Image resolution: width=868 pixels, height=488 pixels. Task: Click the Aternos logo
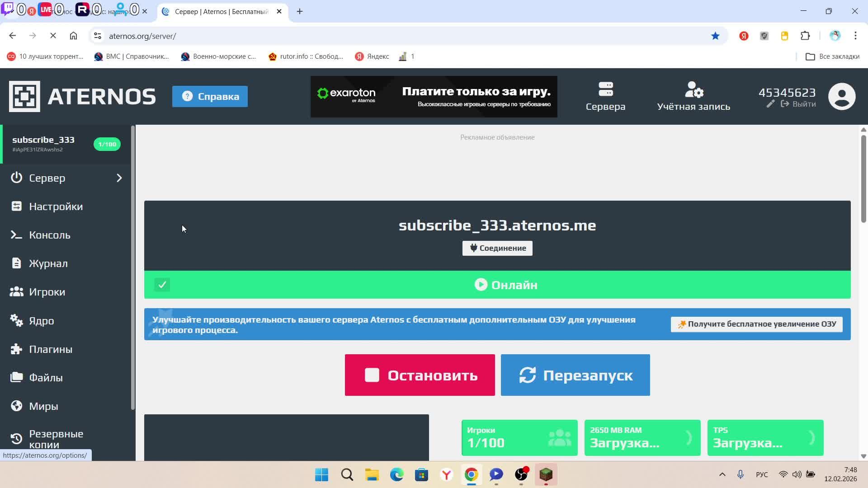[82, 96]
